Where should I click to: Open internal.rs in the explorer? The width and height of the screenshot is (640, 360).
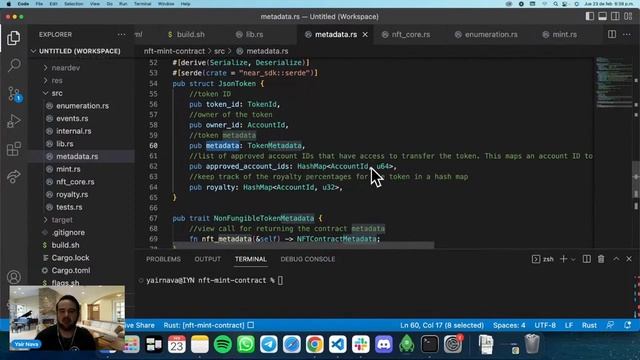click(73, 131)
